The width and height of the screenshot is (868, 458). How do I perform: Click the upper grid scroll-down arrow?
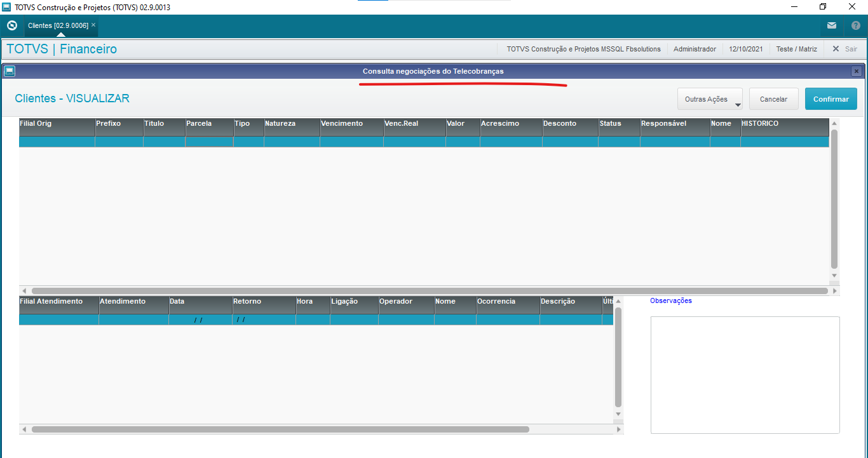[834, 276]
